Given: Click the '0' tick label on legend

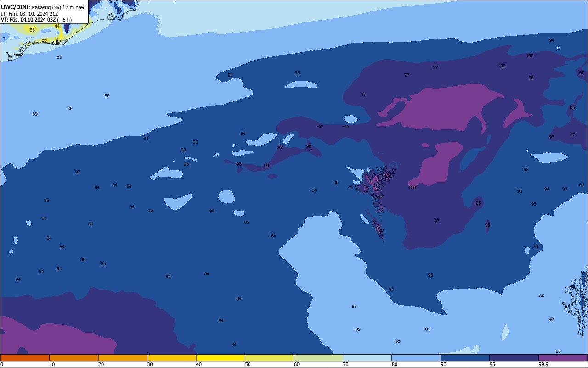Looking at the screenshot, I should point(2,364).
